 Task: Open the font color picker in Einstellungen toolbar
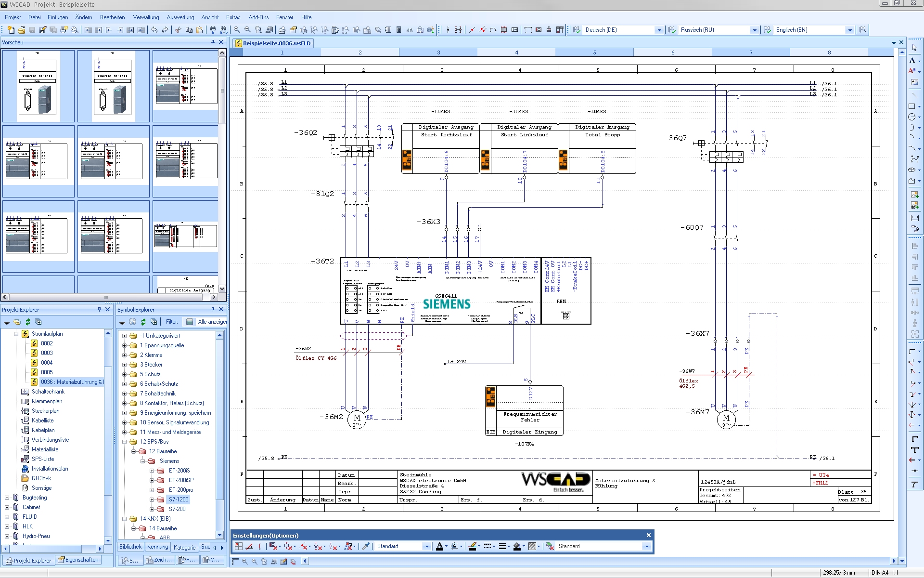tap(446, 546)
